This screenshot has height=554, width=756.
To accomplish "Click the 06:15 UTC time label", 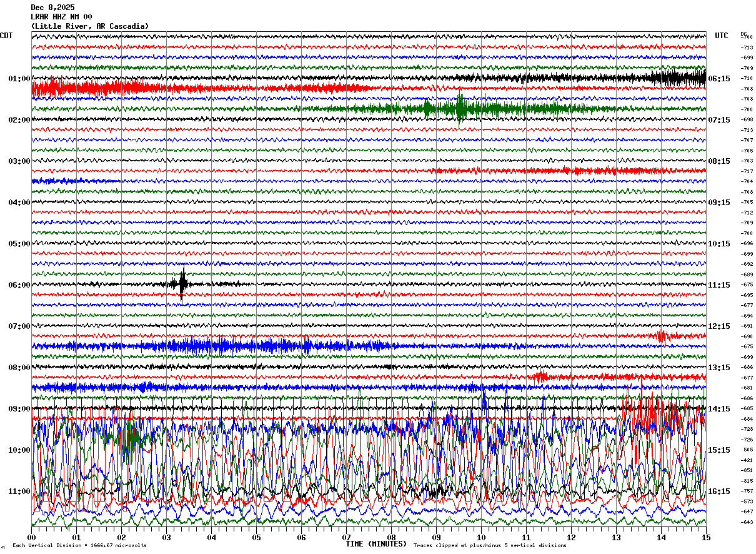I will [719, 79].
